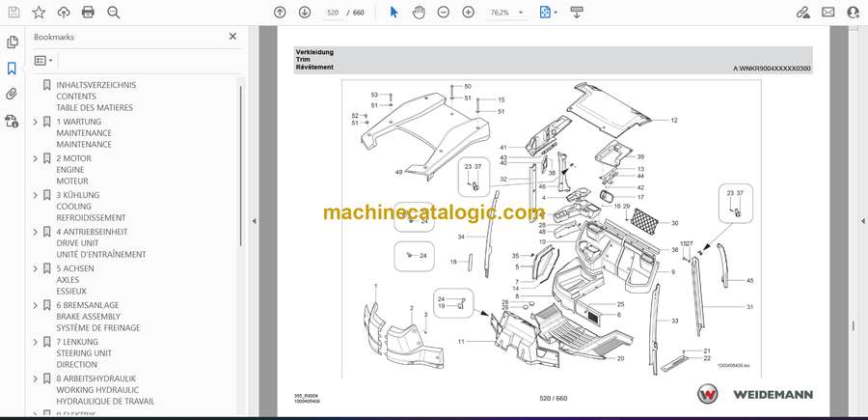Expand the 8 ARBEITSHYDRAULIK bookmark
Viewport: 868px width, 420px height.
pos(36,378)
